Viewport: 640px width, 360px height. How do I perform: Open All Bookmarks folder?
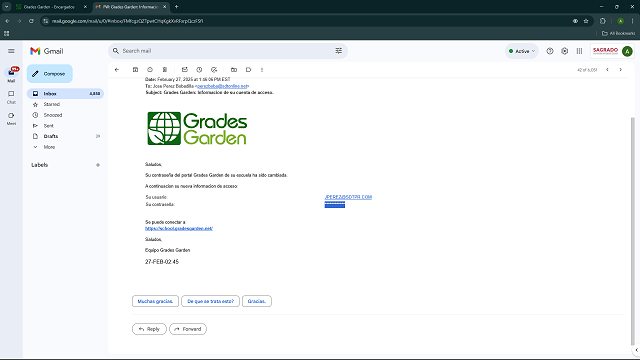[618, 33]
